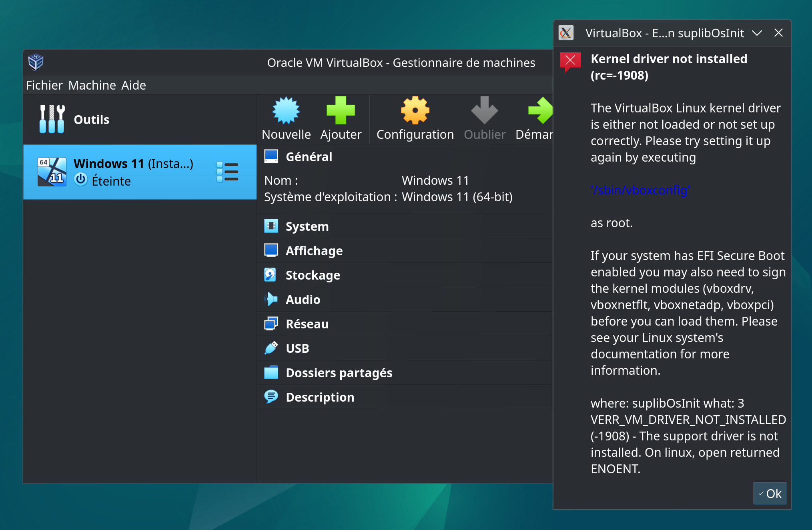Click the Stockage section heading
Screen dimensions: 812x530
[x=313, y=275]
